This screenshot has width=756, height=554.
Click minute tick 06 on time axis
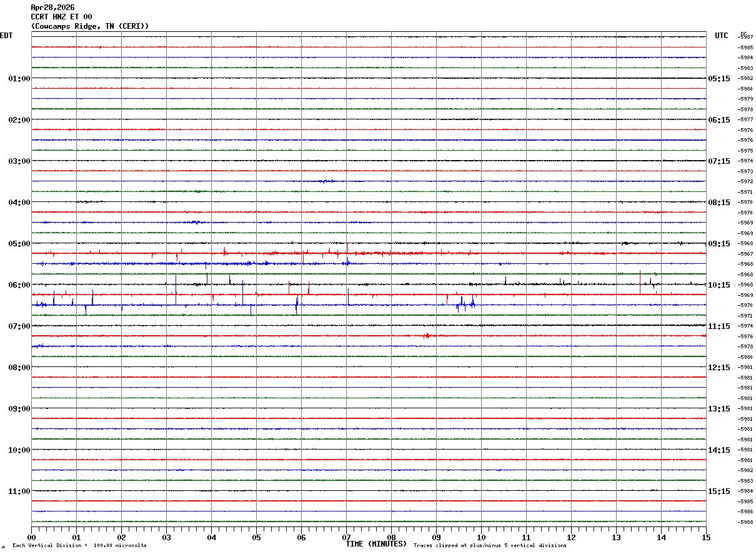pyautogui.click(x=301, y=537)
